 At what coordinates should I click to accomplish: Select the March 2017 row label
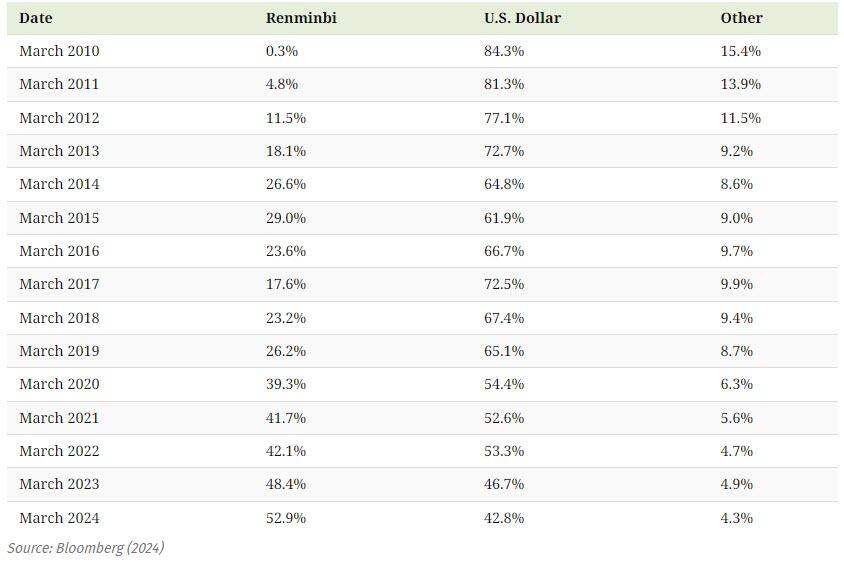[59, 284]
